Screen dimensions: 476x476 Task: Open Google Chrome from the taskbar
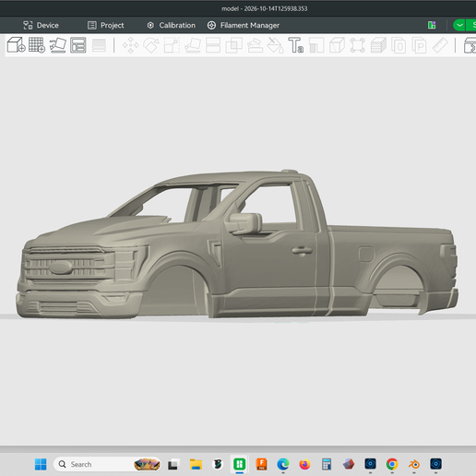point(392,464)
